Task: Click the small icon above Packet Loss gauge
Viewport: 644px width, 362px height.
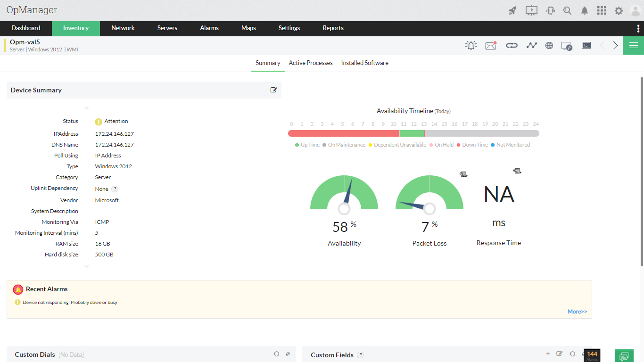Action: click(x=463, y=174)
